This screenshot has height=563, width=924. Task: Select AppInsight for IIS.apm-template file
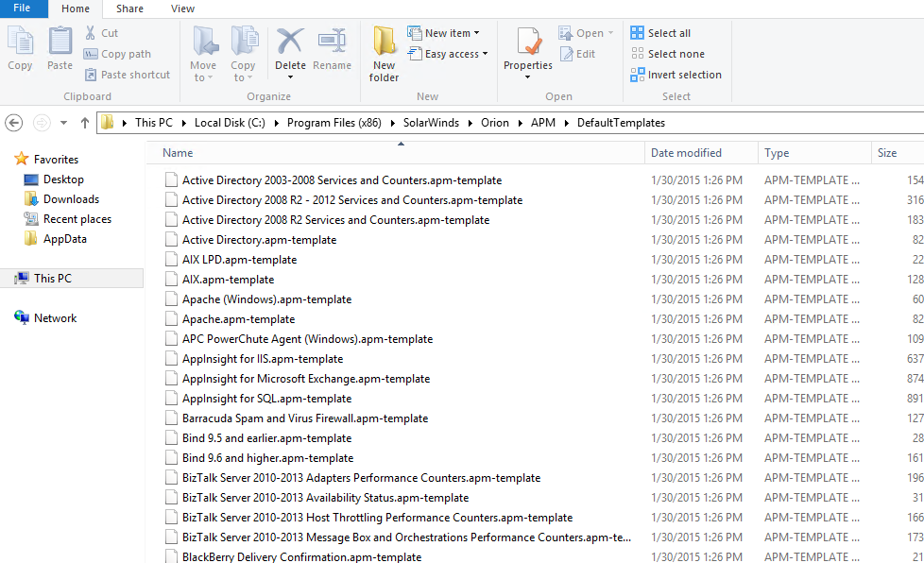click(263, 359)
